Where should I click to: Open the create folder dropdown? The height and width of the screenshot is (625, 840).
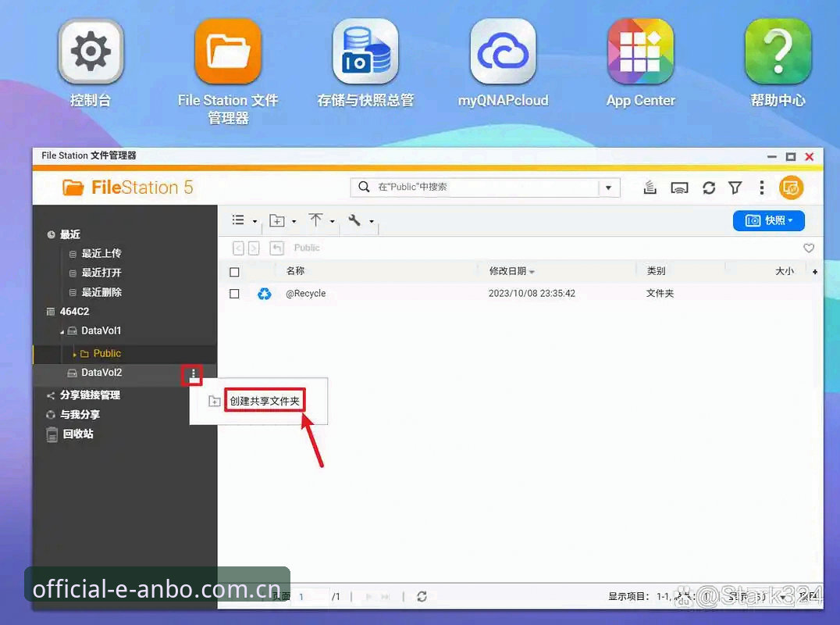(283, 220)
